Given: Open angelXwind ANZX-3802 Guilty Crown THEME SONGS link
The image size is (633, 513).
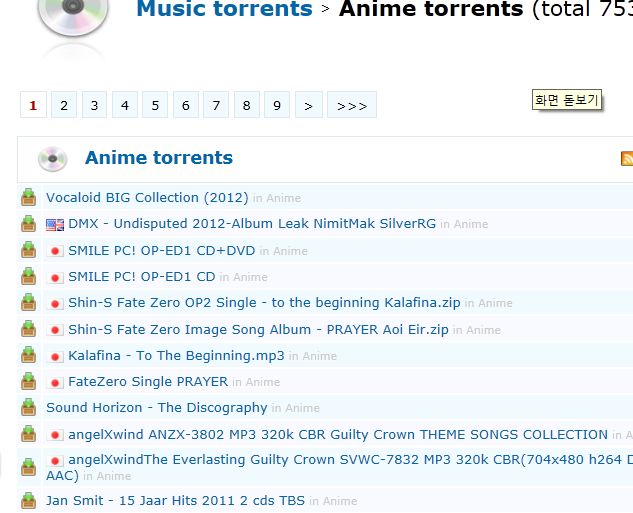Looking at the screenshot, I should click(x=338, y=435).
